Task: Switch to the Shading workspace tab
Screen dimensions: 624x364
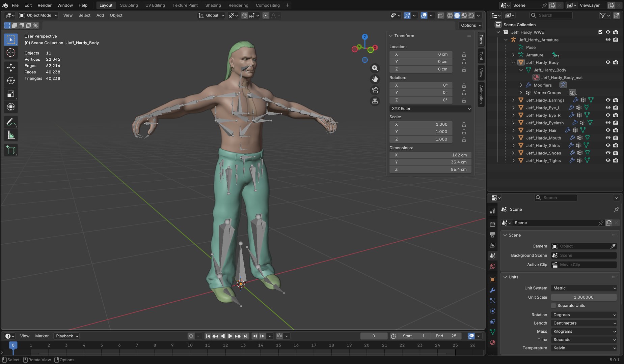Action: click(213, 5)
